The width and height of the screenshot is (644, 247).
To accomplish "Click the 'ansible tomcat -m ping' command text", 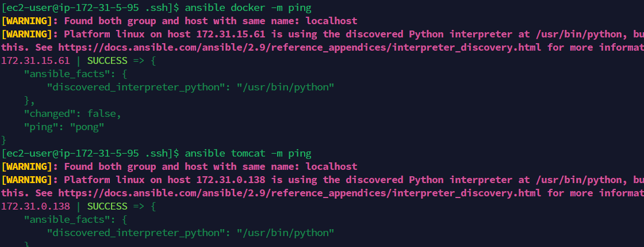I will [x=248, y=153].
